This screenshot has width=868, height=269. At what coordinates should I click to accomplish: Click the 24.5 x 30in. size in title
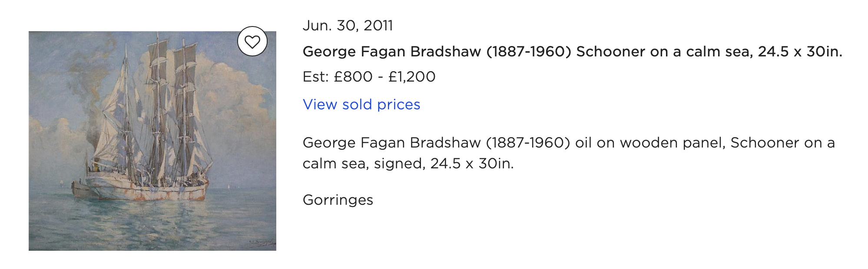pos(800,52)
